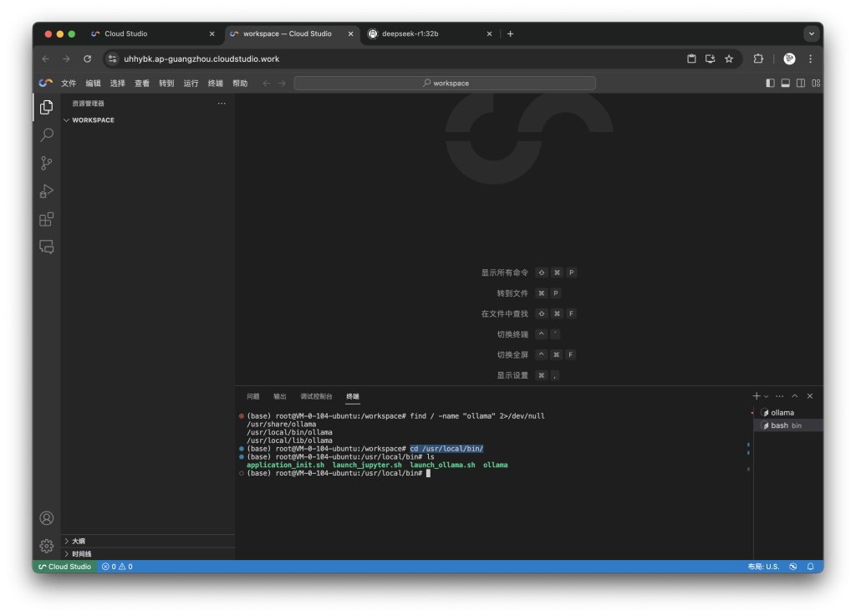Click the address bar URL
Viewport: 856px width, 616px height.
pyautogui.click(x=201, y=59)
